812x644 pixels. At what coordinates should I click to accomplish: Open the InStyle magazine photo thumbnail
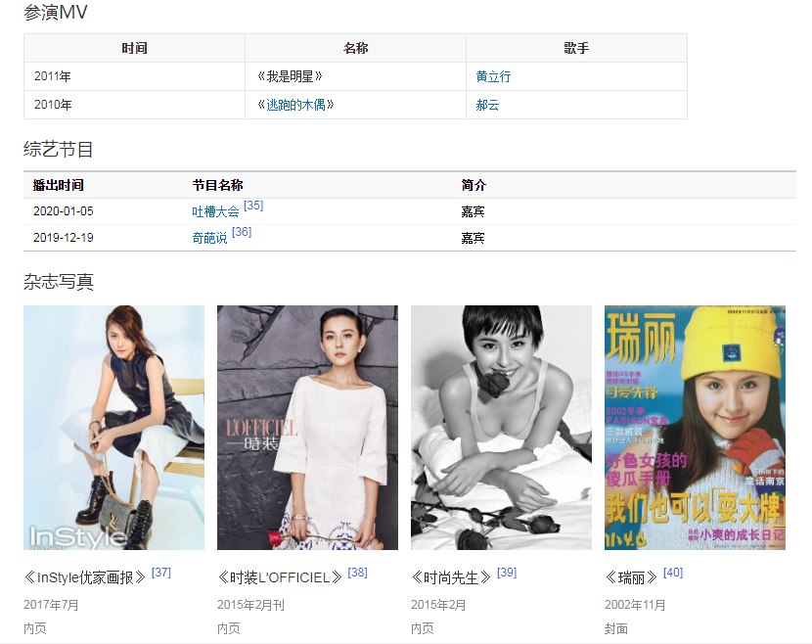113,428
